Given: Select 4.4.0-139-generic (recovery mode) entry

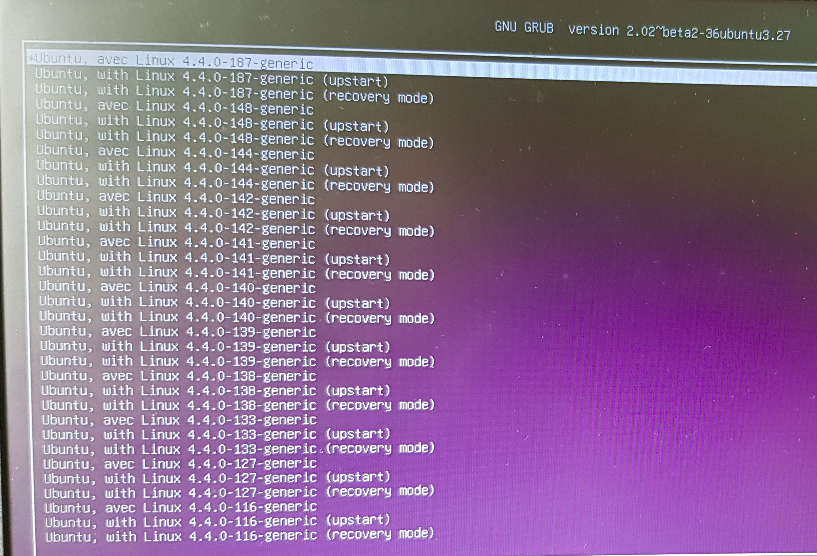Looking at the screenshot, I should click(238, 361).
